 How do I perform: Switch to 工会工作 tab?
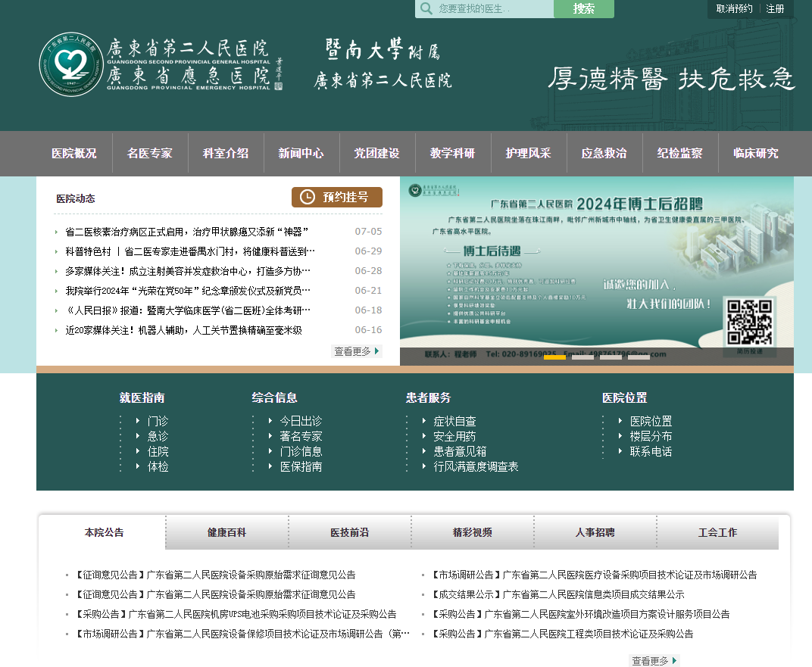pyautogui.click(x=718, y=532)
